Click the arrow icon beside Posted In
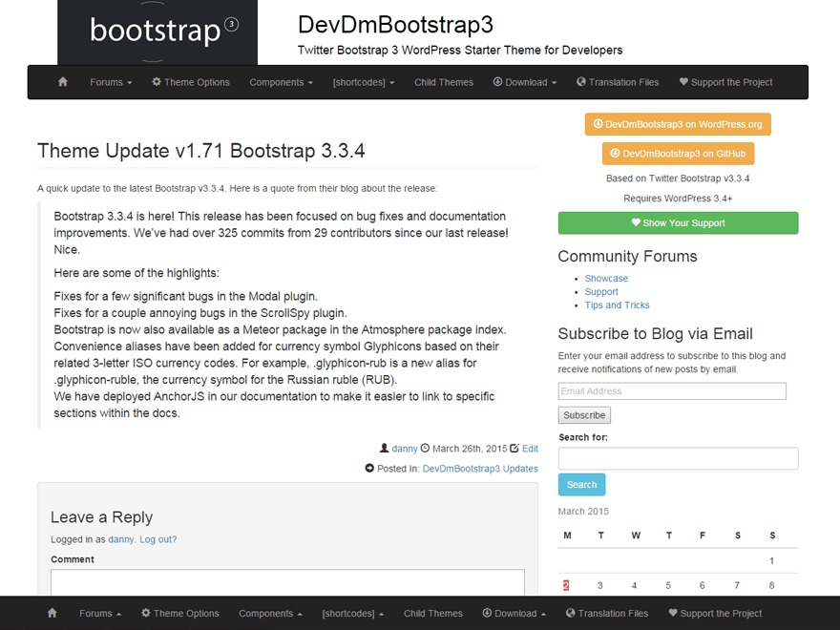This screenshot has height=630, width=840. pos(369,468)
